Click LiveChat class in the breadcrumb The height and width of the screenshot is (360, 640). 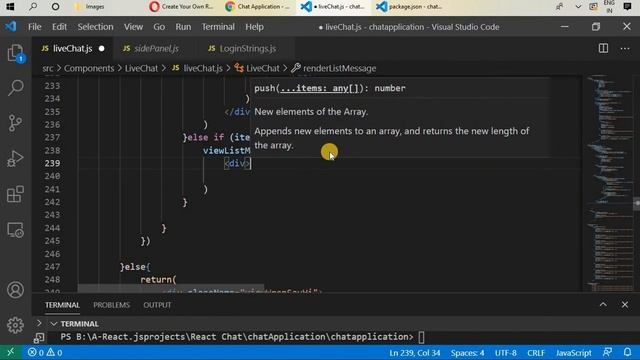(x=258, y=68)
